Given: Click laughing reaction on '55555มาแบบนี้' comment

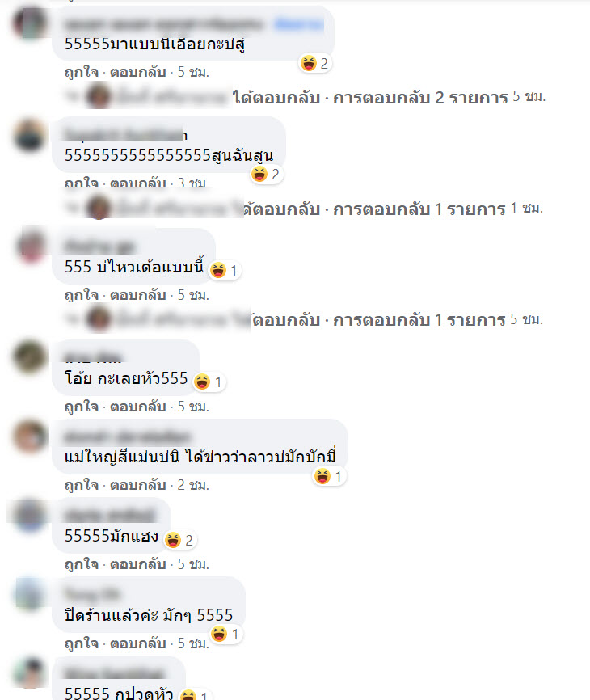Looking at the screenshot, I should click(x=315, y=63).
